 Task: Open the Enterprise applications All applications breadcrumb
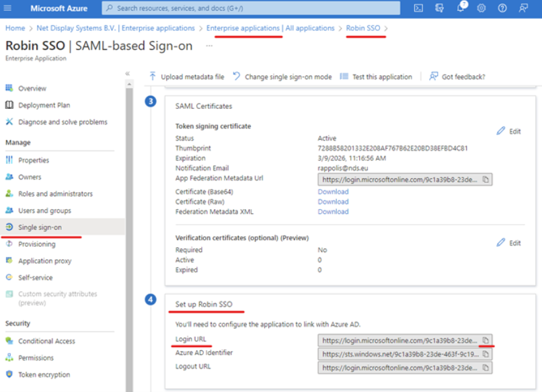pyautogui.click(x=270, y=28)
